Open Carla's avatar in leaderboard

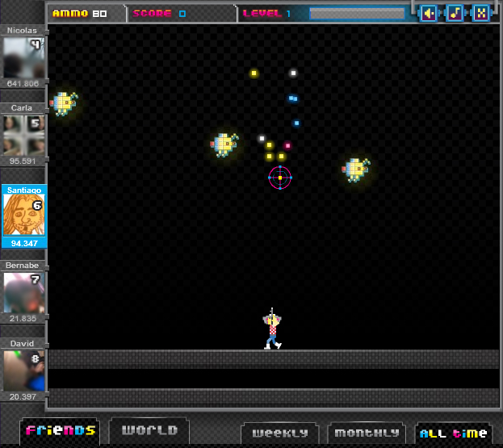(23, 135)
